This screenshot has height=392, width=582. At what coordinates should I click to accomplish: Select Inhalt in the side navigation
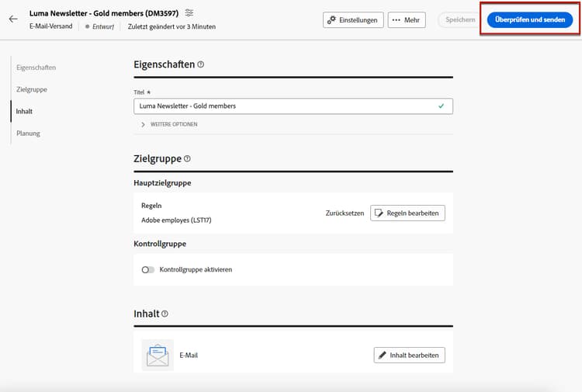point(24,111)
